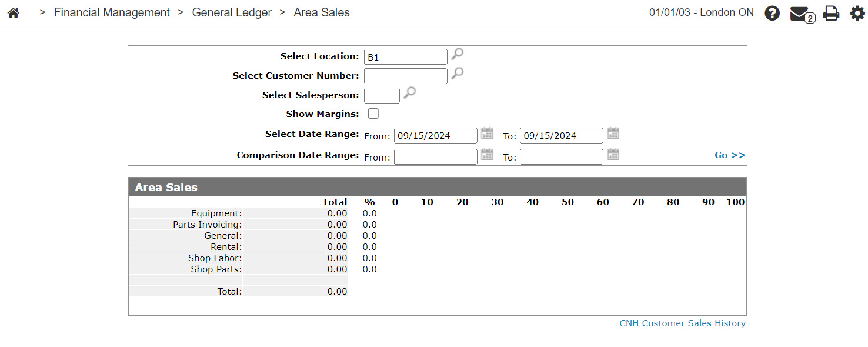
Task: Search customer numbers with the magnifier icon
Action: [457, 74]
